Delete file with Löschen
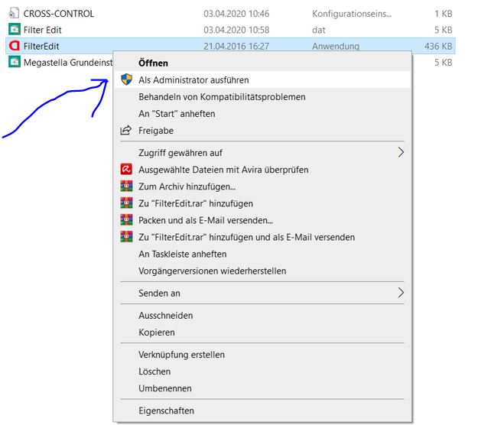 click(262, 371)
